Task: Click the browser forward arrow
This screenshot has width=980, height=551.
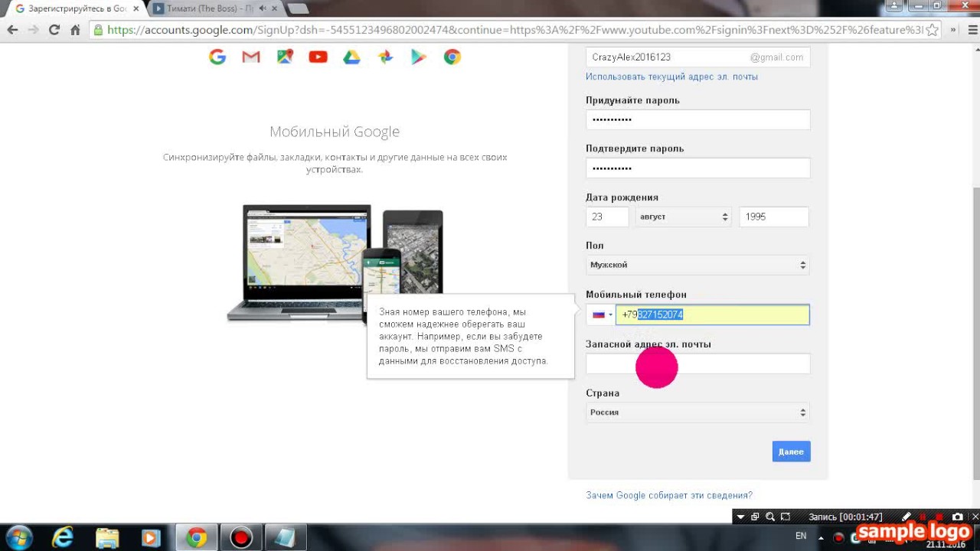Action: (33, 30)
